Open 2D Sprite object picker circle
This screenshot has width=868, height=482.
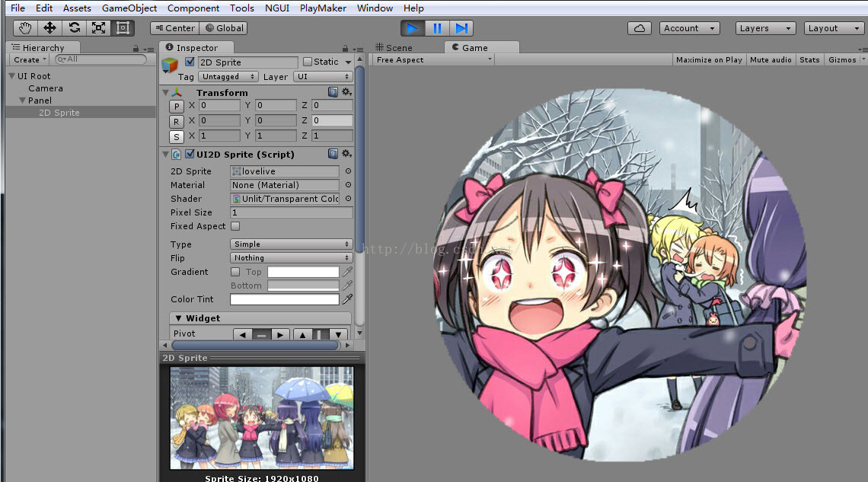click(x=348, y=171)
